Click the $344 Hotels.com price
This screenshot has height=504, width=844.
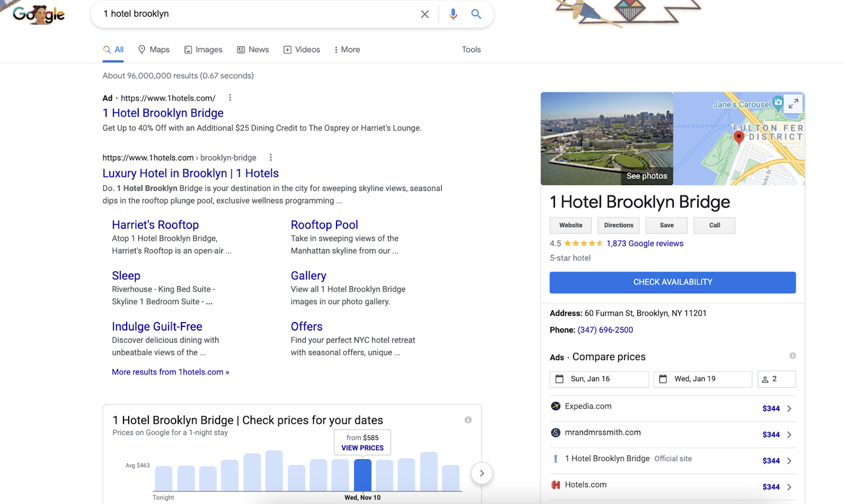[x=771, y=487]
